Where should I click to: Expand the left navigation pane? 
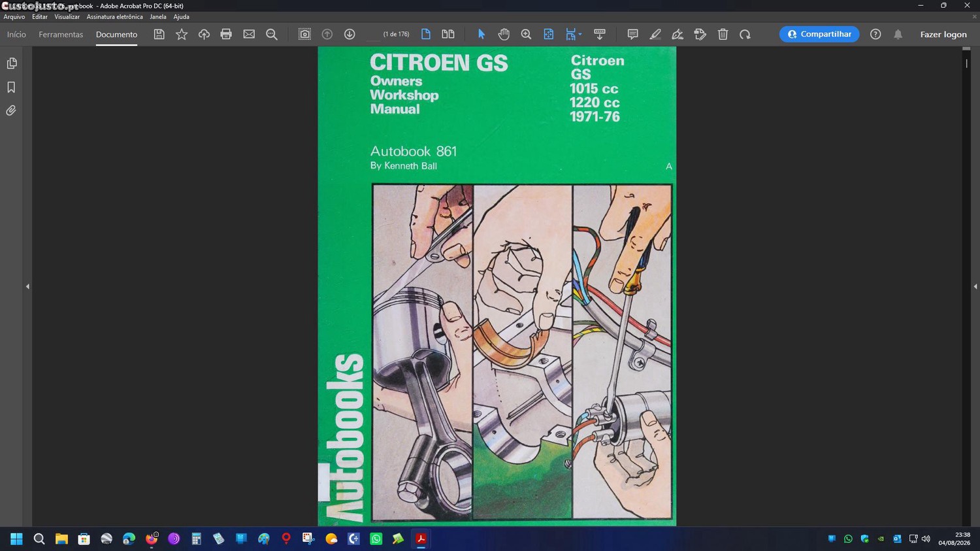tap(27, 286)
